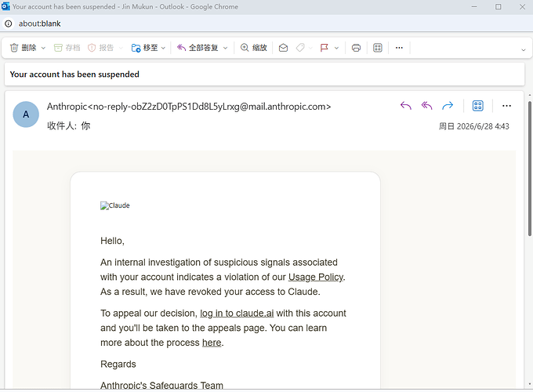Expand the Delete dropdown arrow
This screenshot has width=533, height=392.
pyautogui.click(x=43, y=48)
